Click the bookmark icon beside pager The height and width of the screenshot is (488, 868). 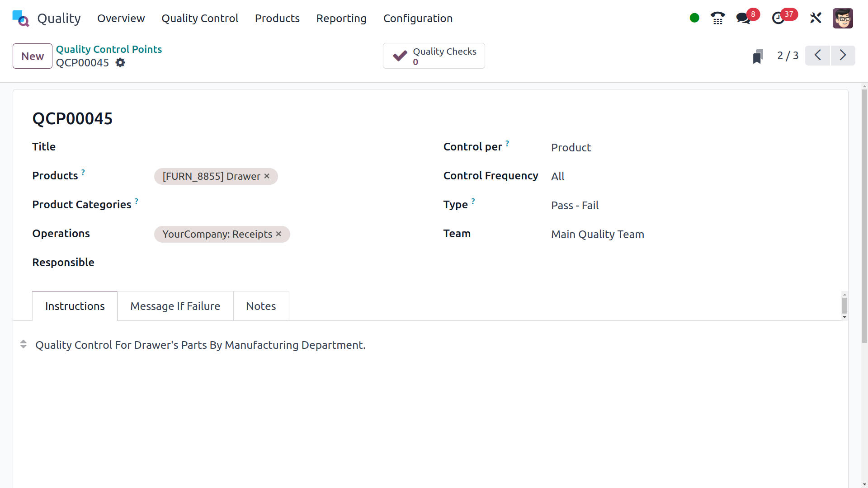click(x=758, y=56)
